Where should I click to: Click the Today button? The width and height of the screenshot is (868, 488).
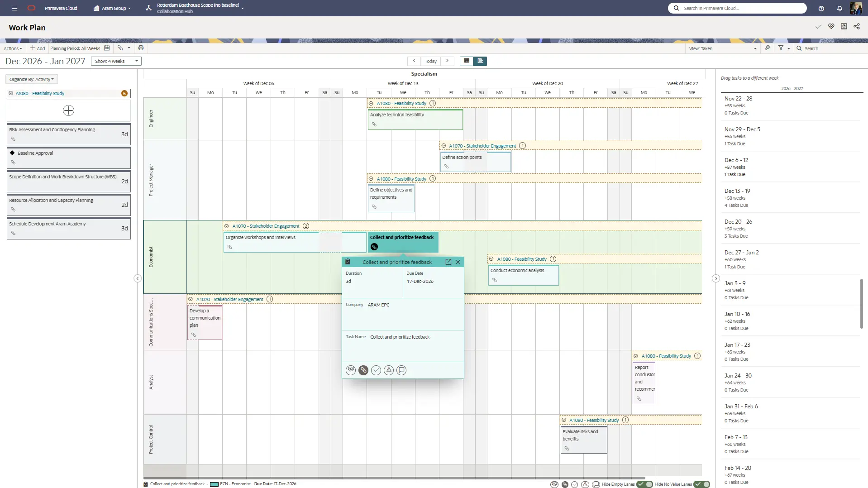pos(431,61)
